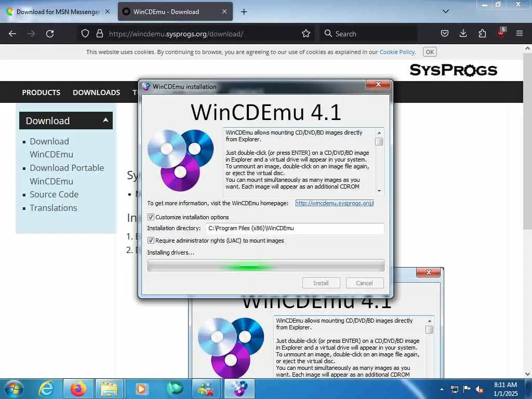Go back to the previous page

tap(12, 34)
